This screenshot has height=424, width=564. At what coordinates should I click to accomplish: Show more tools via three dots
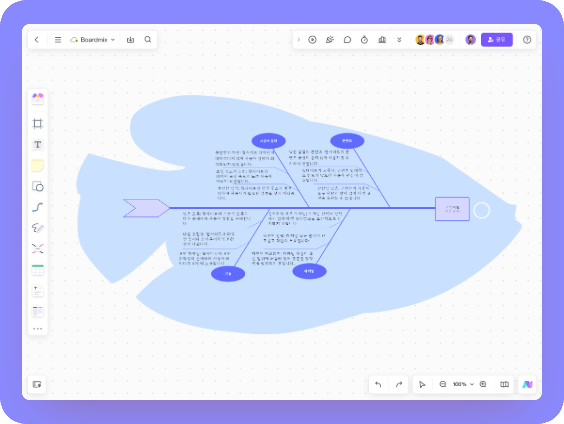(37, 328)
